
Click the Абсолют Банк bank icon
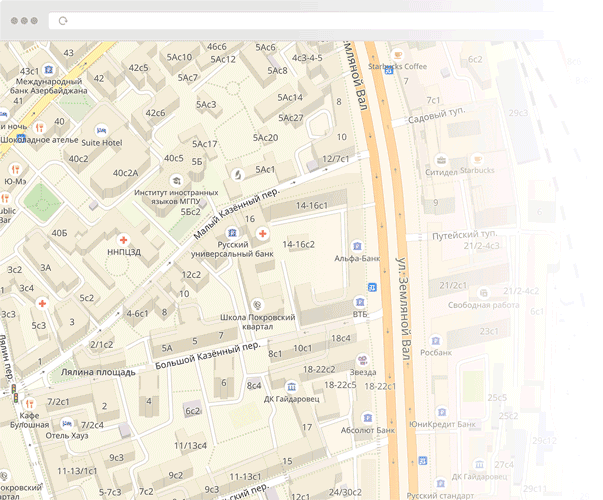point(368,418)
